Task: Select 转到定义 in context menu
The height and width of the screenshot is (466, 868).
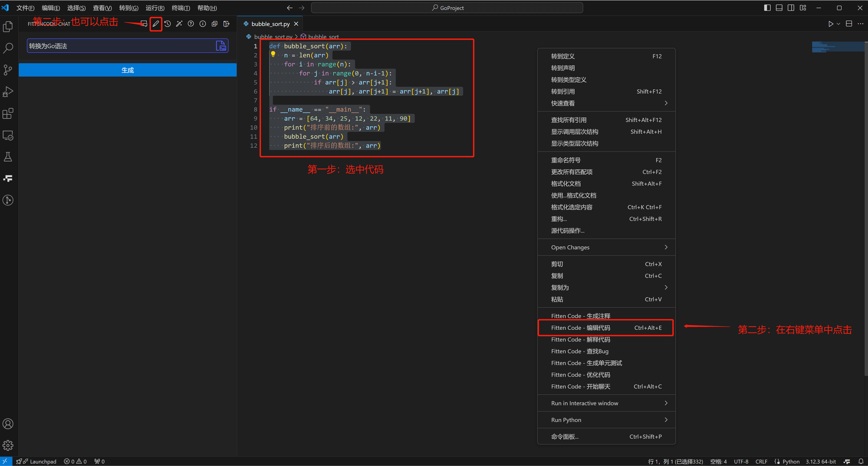Action: point(606,56)
